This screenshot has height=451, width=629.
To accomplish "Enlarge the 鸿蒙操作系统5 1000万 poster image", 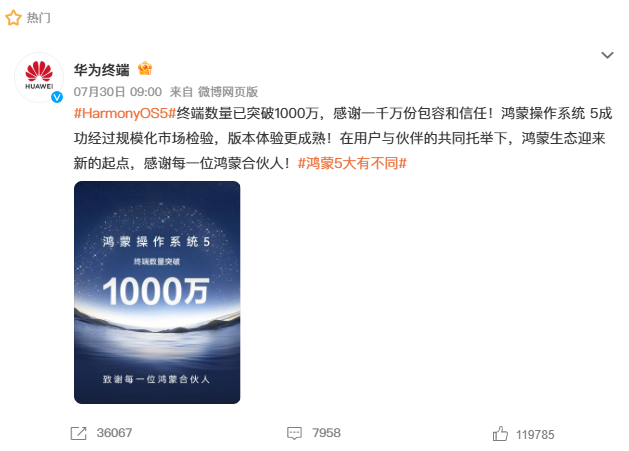I will [x=157, y=292].
